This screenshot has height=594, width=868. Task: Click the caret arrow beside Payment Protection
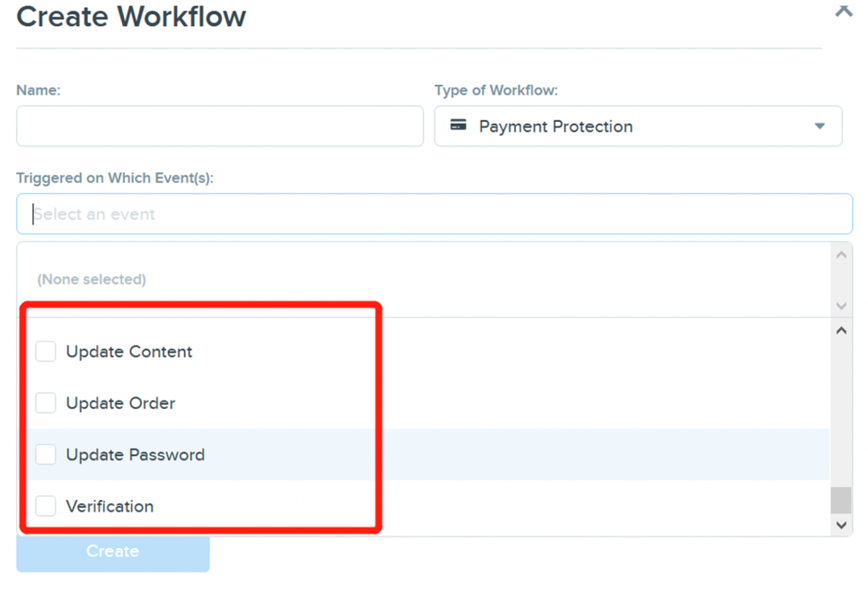(x=819, y=127)
